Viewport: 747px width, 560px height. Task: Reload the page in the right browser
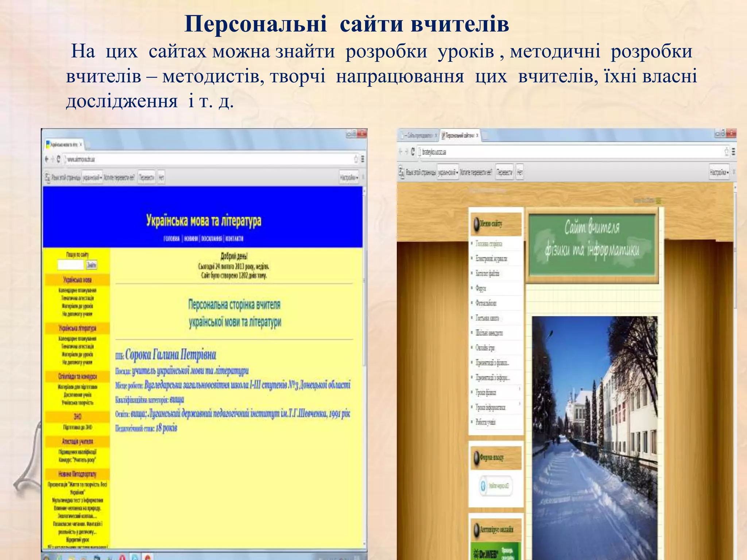(413, 152)
